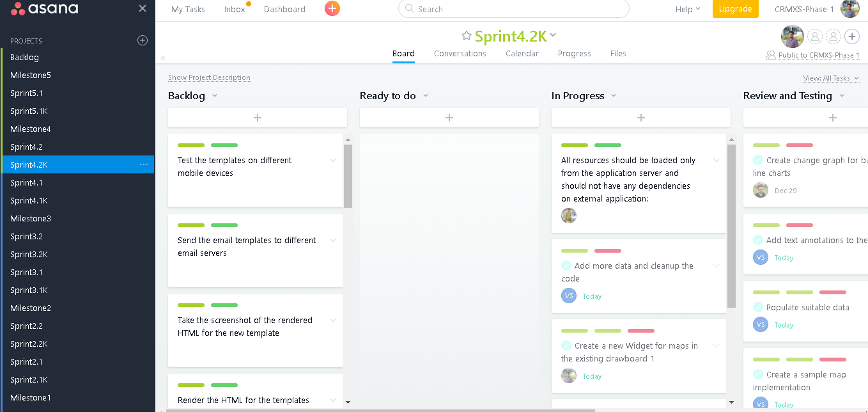Image resolution: width=868 pixels, height=412 pixels.
Task: Add a task to 'Ready to do' with its plus bar
Action: point(449,118)
